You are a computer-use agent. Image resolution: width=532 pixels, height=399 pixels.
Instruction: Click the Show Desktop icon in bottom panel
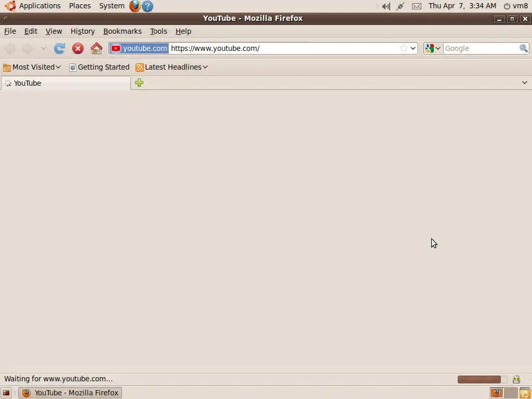tap(6, 393)
